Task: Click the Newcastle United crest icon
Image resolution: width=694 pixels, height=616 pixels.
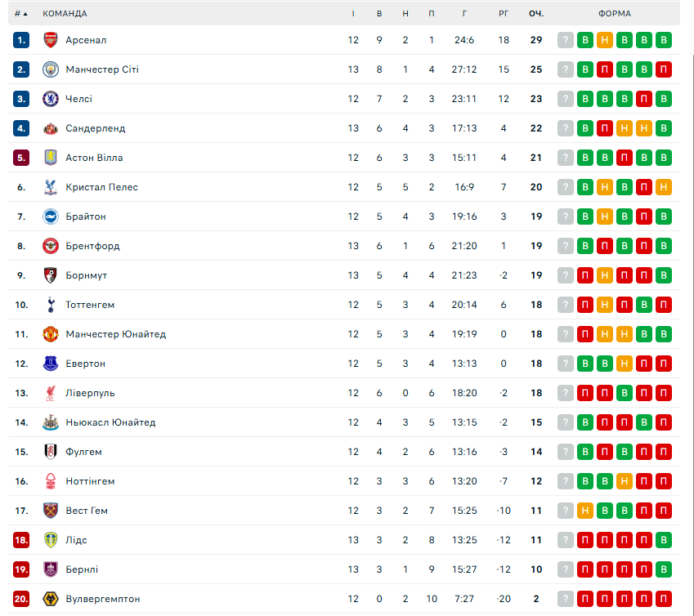Action: click(51, 422)
